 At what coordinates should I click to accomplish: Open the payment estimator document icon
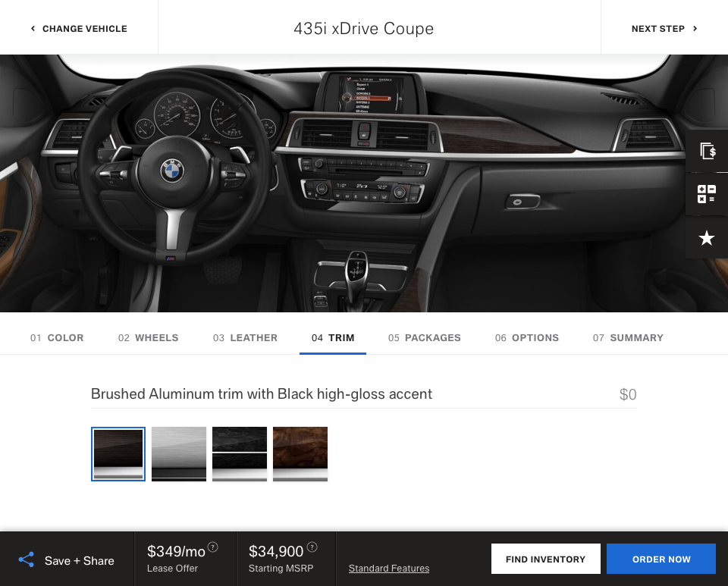pyautogui.click(x=707, y=151)
